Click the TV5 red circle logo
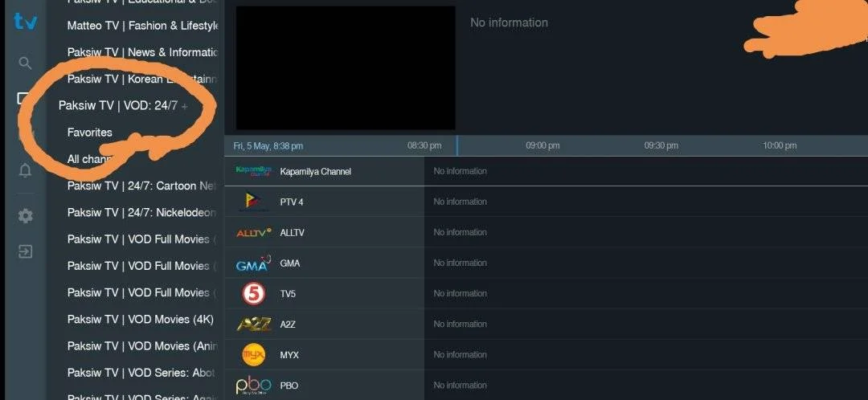 253,294
